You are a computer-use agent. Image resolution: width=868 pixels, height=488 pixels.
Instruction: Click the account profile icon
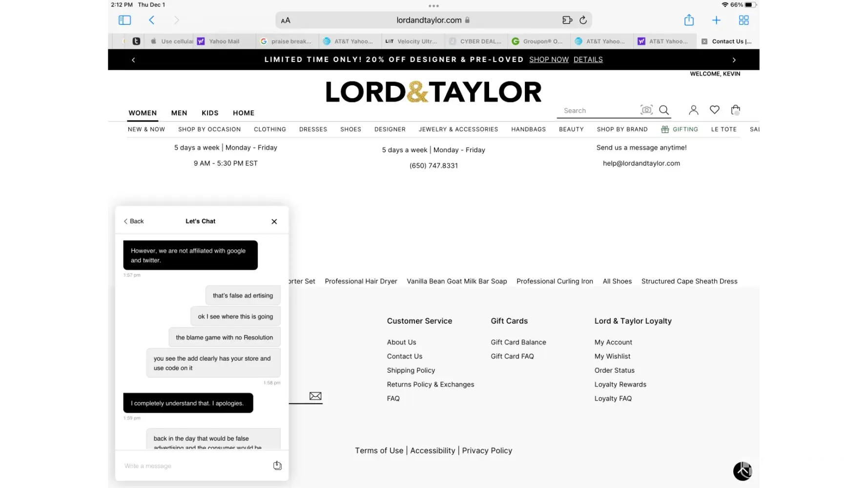(693, 110)
